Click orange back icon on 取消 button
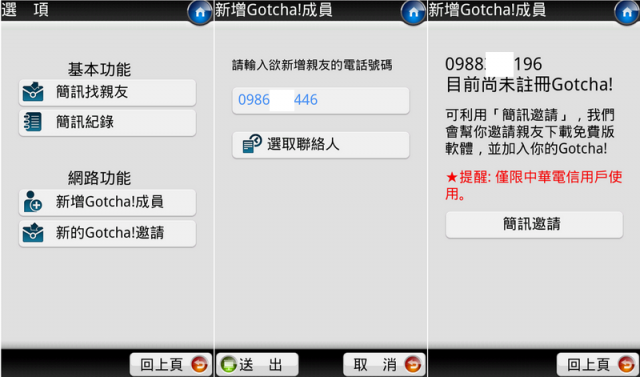 [x=413, y=364]
